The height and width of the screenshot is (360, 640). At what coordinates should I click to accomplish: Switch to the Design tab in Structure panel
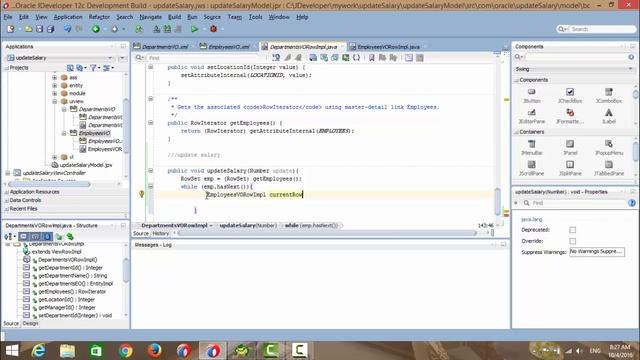pos(30,323)
